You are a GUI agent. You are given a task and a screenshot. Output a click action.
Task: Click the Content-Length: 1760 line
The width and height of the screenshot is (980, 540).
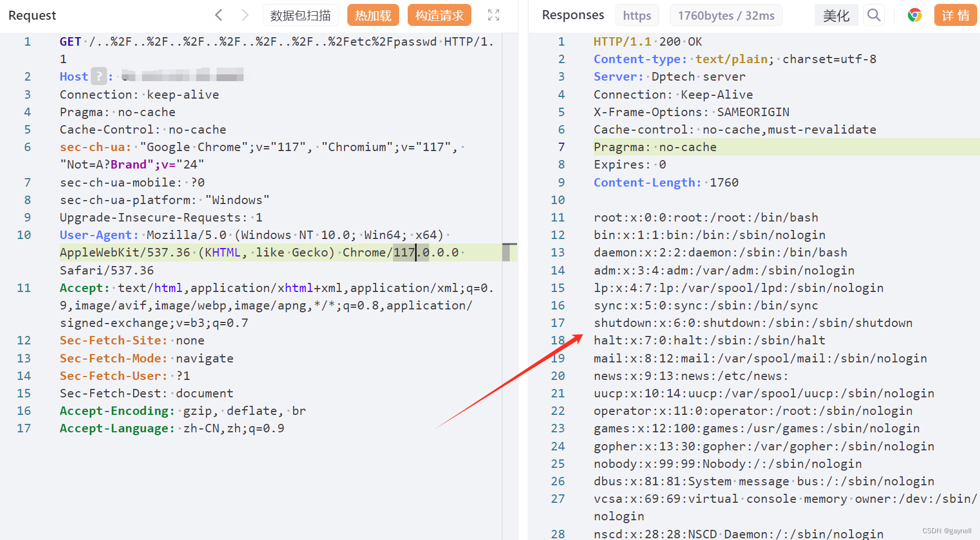666,182
